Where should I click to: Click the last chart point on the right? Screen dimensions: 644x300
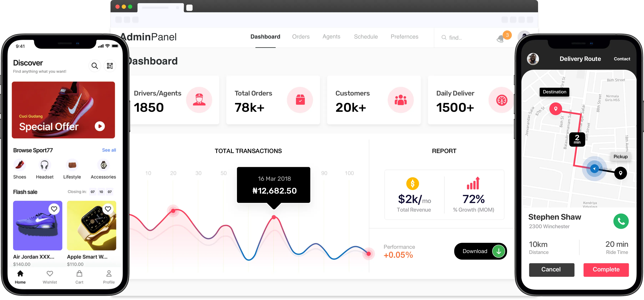[368, 254]
